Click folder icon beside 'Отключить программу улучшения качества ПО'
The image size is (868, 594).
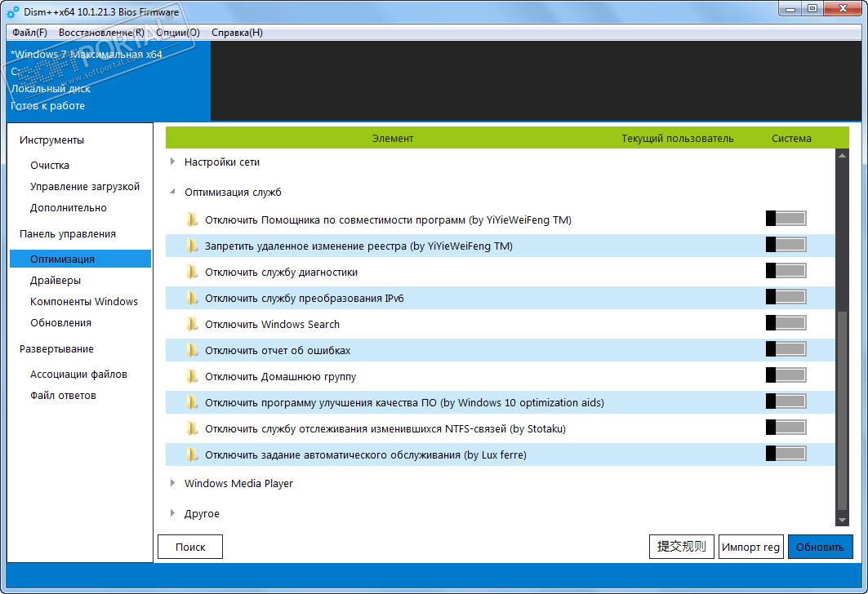pos(192,402)
